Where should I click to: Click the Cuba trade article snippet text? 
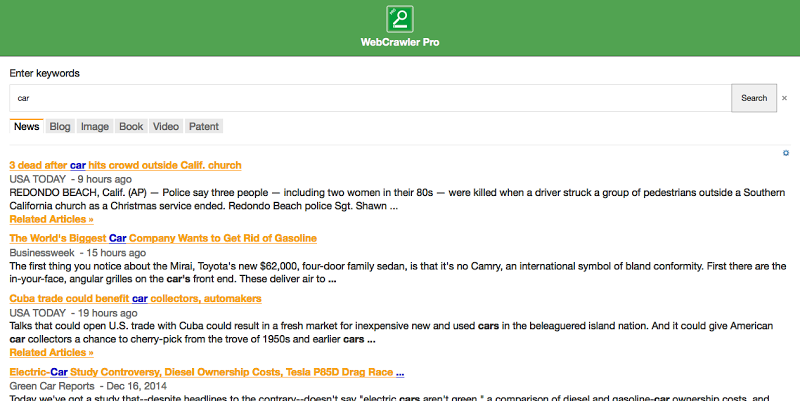pyautogui.click(x=391, y=333)
